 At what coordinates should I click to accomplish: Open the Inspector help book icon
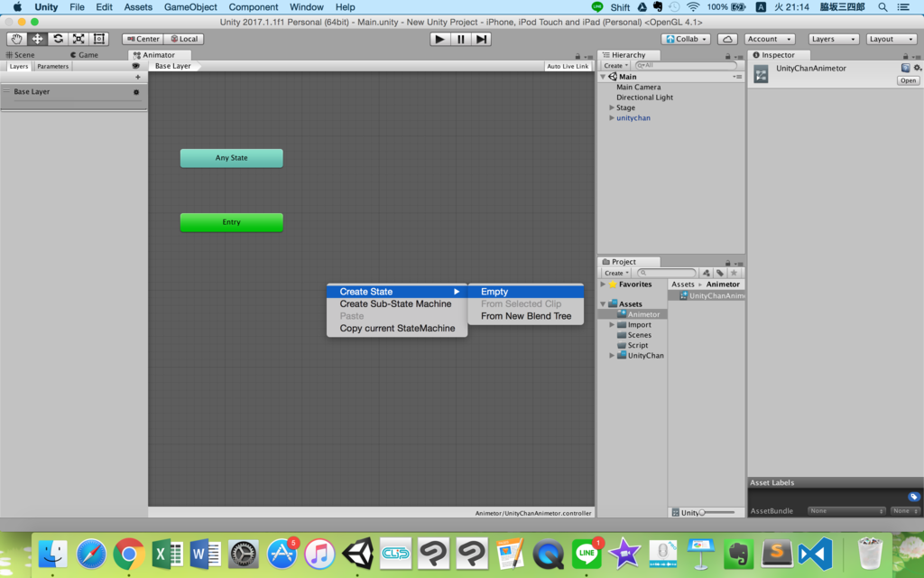pos(906,68)
